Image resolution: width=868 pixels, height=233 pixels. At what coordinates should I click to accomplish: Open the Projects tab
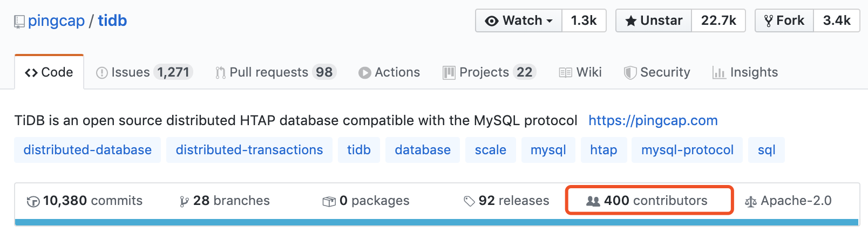[489, 72]
